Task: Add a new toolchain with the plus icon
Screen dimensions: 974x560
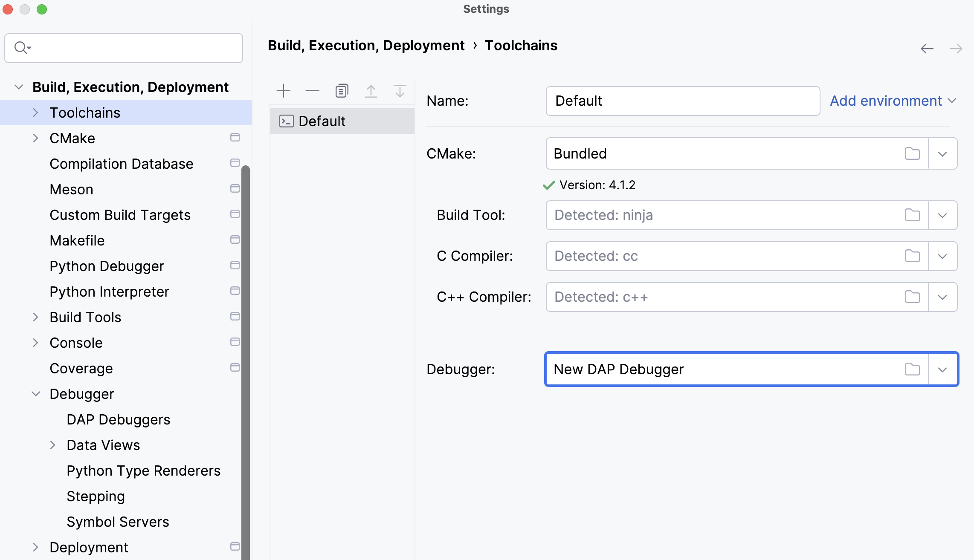Action: coord(283,90)
